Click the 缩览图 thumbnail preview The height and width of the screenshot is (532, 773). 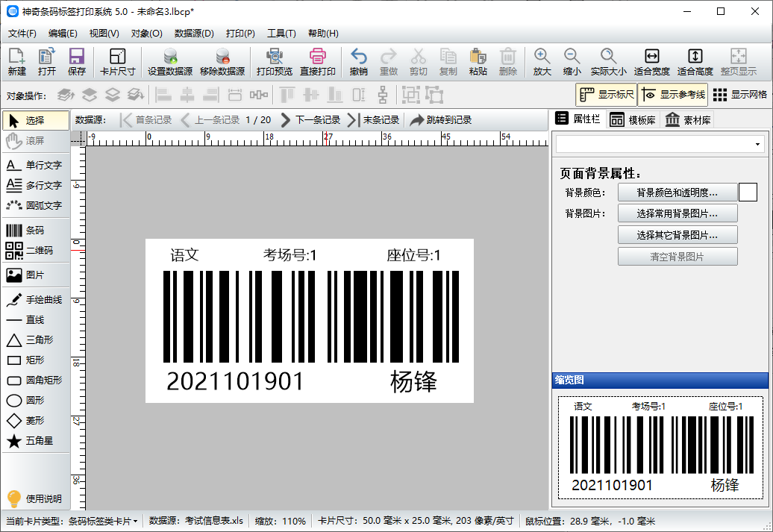660,448
